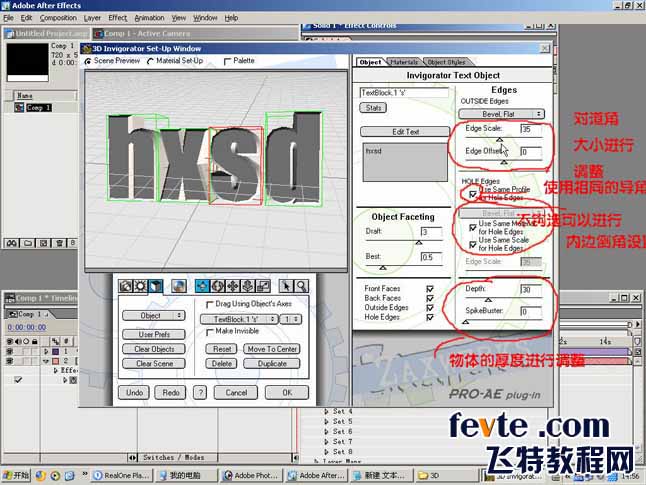The height and width of the screenshot is (485, 646).
Task: Click layer 2 pink label color square
Action: coord(55,361)
